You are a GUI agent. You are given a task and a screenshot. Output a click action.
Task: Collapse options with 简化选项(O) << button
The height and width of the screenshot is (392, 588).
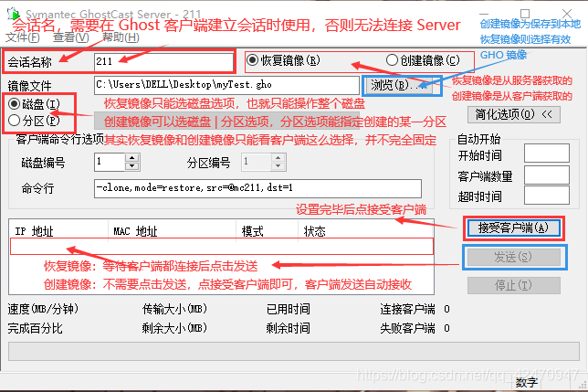[x=514, y=114]
